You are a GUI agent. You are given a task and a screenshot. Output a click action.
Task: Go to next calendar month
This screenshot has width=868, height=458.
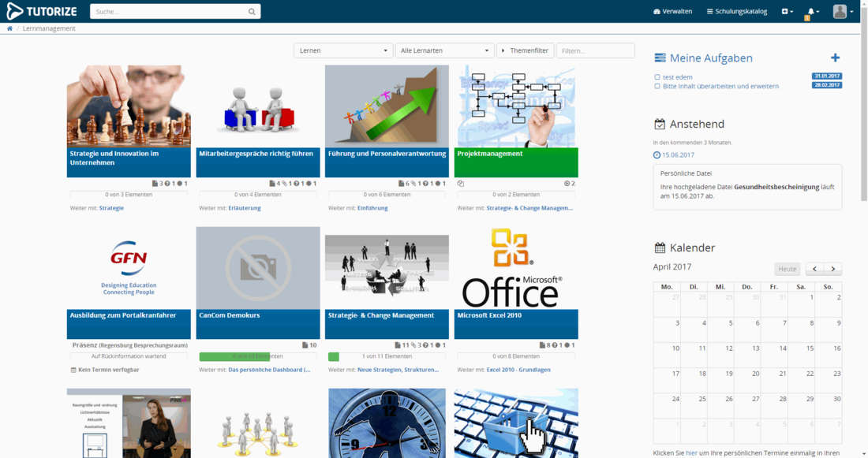click(833, 269)
